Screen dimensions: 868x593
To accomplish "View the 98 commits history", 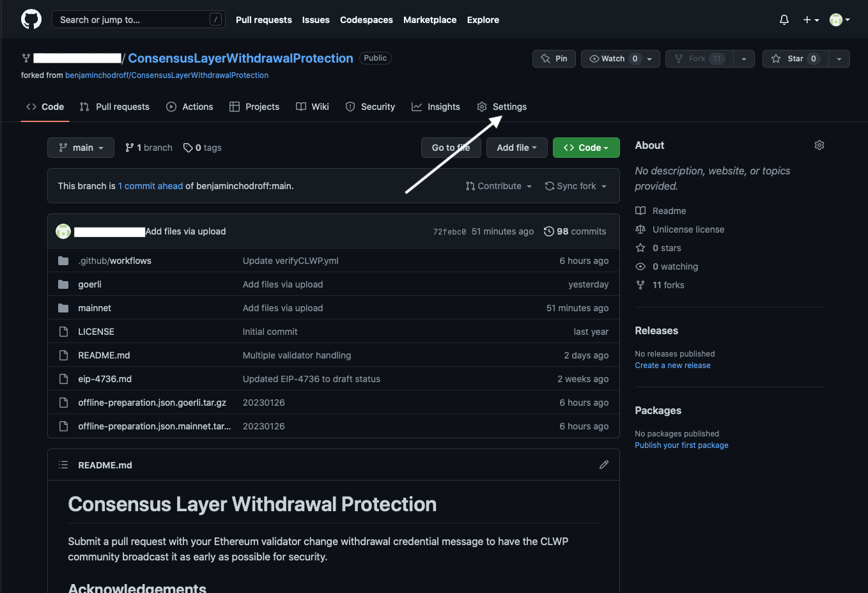I will tap(575, 231).
